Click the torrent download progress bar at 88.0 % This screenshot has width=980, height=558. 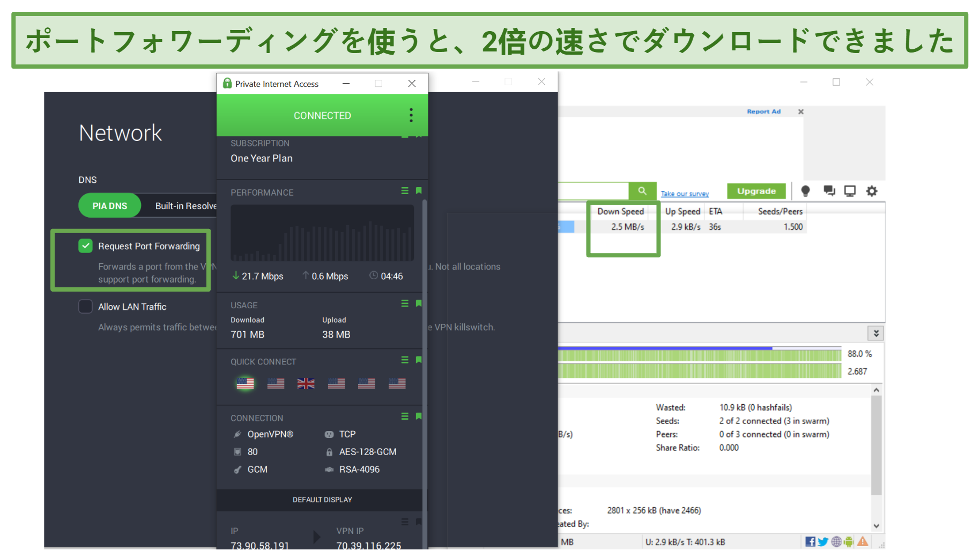700,354
